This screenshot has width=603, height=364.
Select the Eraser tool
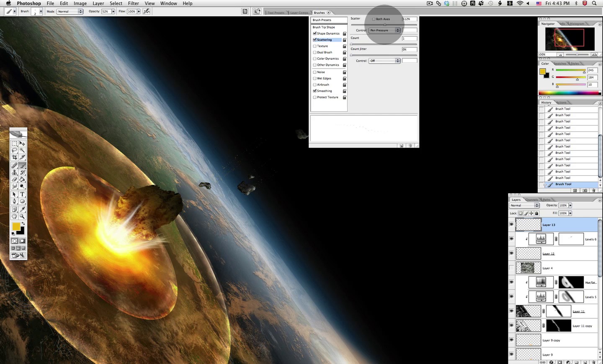click(14, 179)
